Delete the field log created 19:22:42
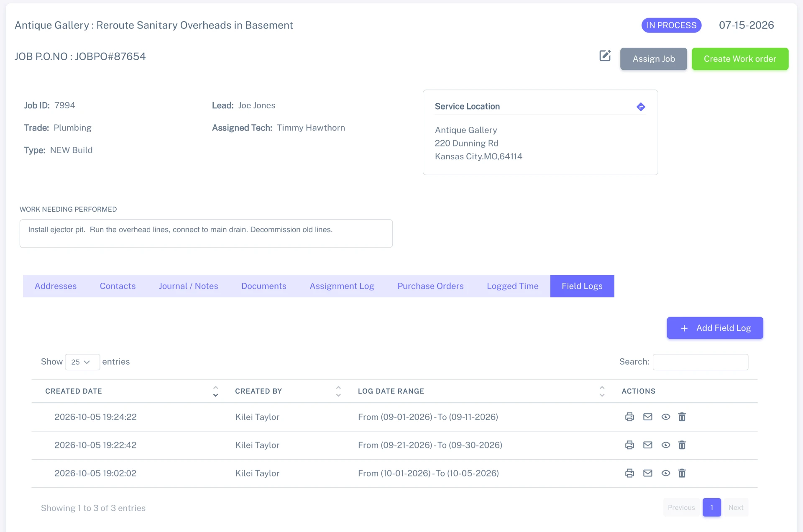The height and width of the screenshot is (532, 803). click(x=682, y=445)
